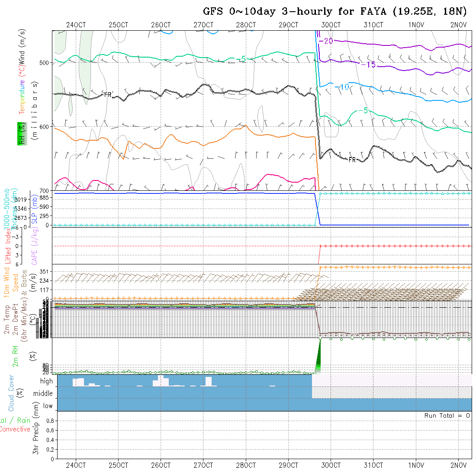Select the purple -15 isotherm label
The height and width of the screenshot is (476, 476).
[369, 64]
